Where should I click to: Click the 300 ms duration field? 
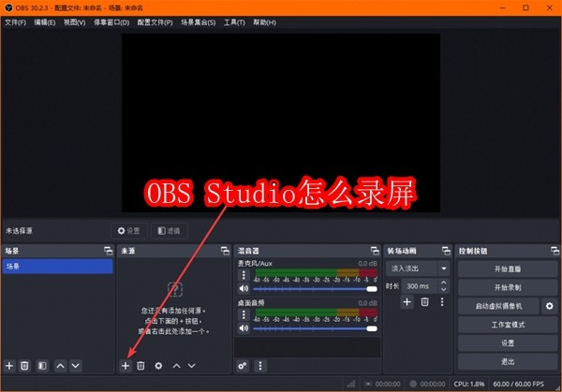pos(420,286)
